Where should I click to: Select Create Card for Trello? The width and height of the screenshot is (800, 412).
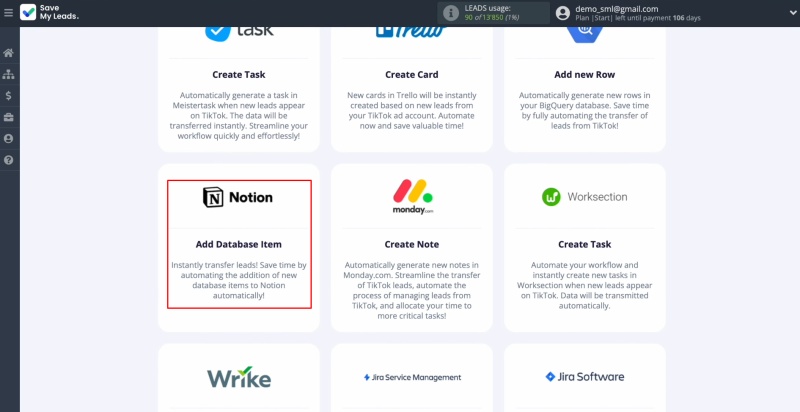412,74
